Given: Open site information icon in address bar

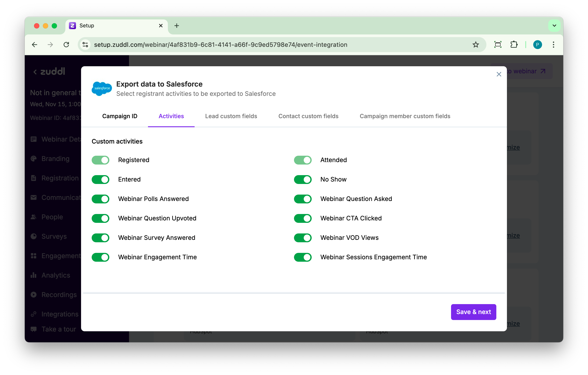Looking at the screenshot, I should pos(85,45).
